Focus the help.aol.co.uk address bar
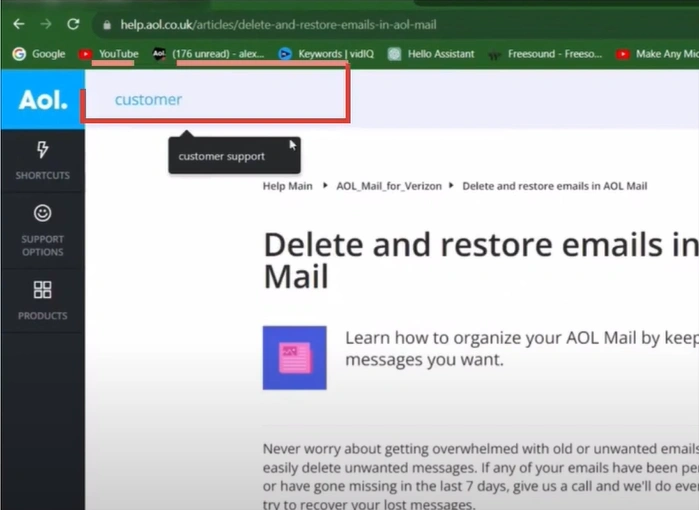Screen dimensions: 699x510 (397, 25)
